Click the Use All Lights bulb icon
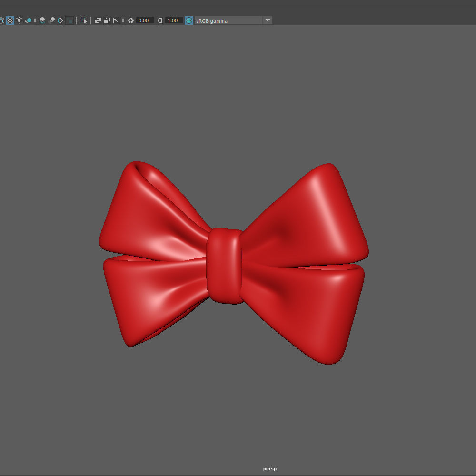The width and height of the screenshot is (476, 476). pos(19,20)
